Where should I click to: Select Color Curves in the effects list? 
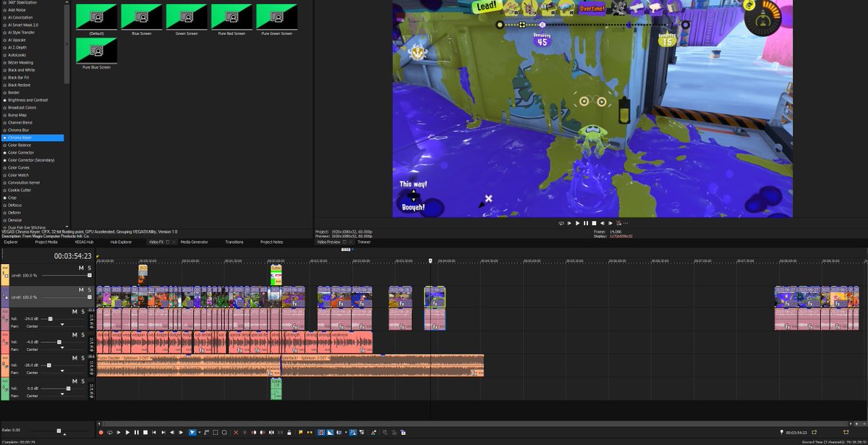click(20, 168)
